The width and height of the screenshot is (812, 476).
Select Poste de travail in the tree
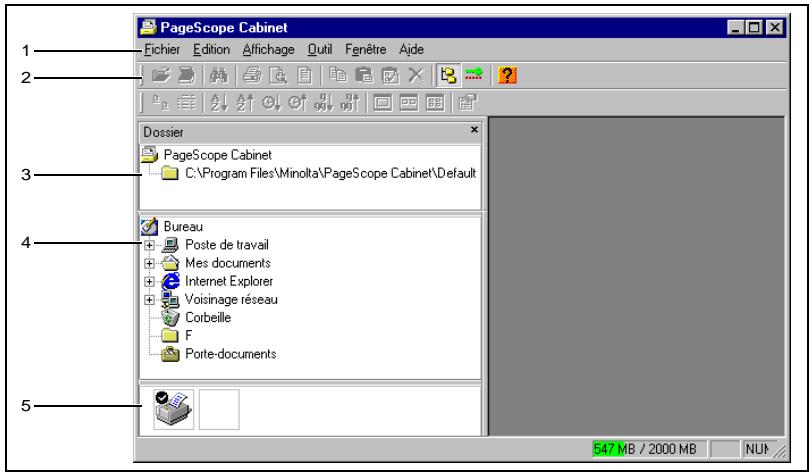point(227,245)
